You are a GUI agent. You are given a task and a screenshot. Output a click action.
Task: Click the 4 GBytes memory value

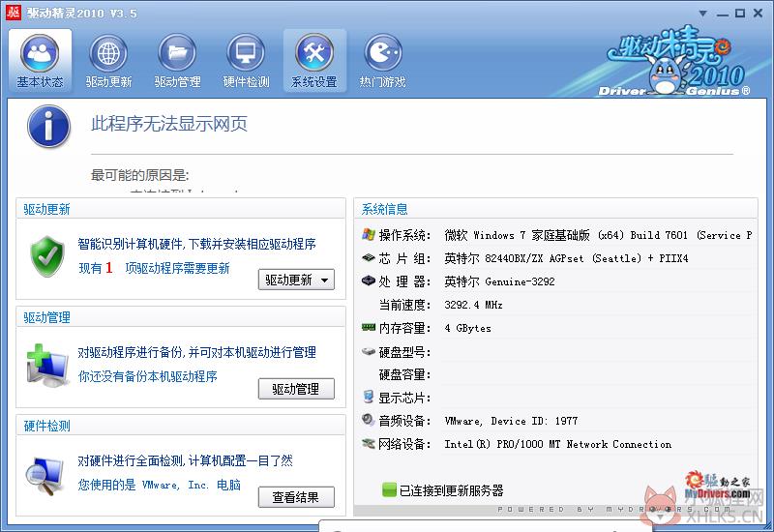coord(467,328)
